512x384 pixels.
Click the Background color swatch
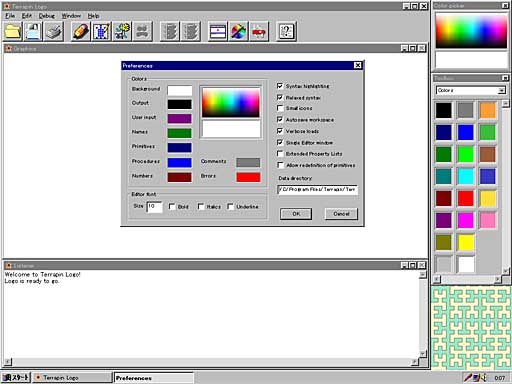point(180,90)
